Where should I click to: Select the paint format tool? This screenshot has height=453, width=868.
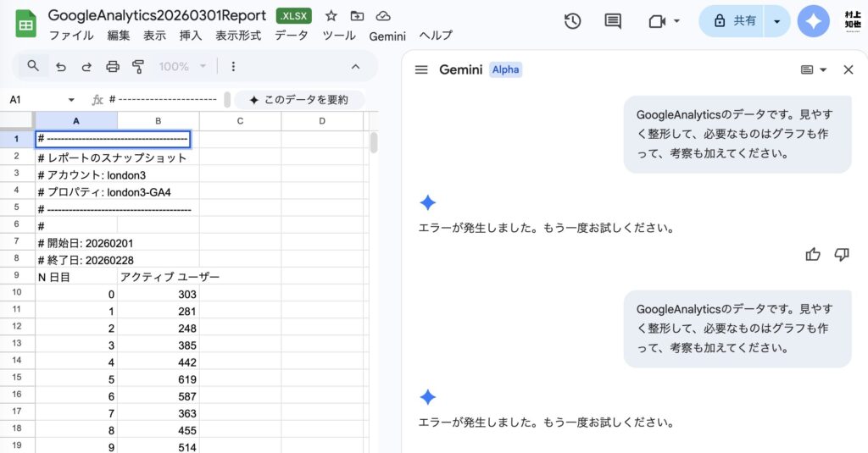138,66
